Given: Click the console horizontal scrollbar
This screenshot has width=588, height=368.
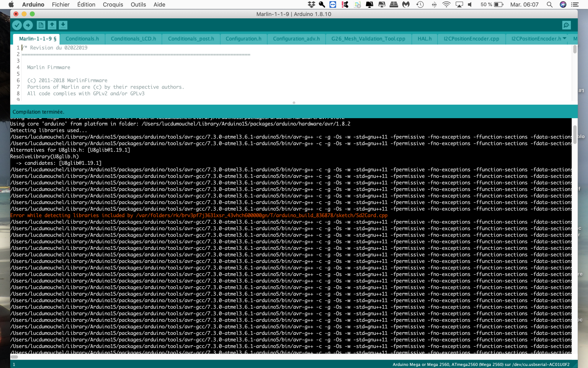Looking at the screenshot, I should 14,357.
